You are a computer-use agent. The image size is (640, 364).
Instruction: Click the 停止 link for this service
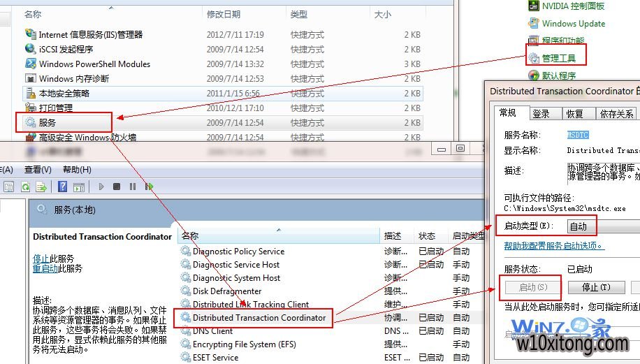[41, 259]
